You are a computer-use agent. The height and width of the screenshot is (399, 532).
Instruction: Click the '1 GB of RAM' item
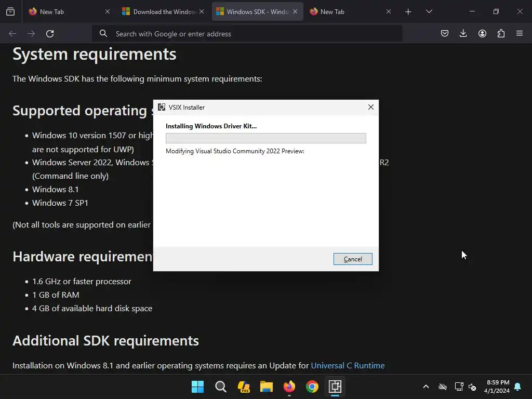pyautogui.click(x=56, y=295)
